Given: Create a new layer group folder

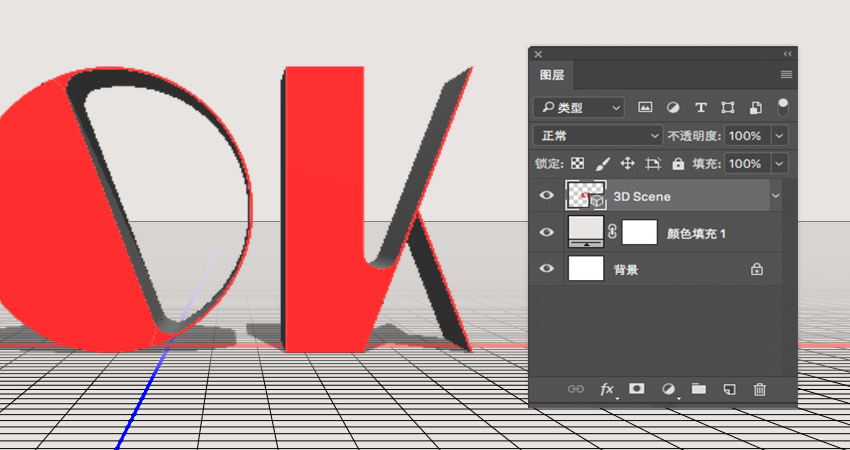Looking at the screenshot, I should 698,388.
